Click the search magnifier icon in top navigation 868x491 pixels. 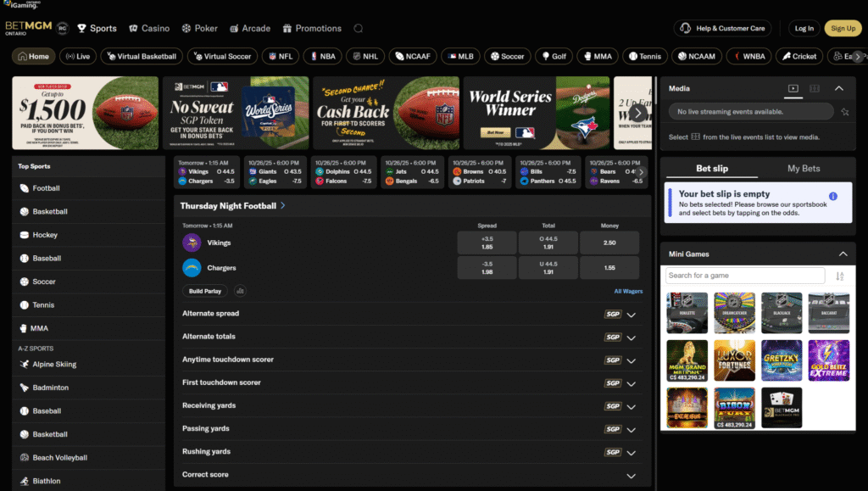(x=358, y=28)
